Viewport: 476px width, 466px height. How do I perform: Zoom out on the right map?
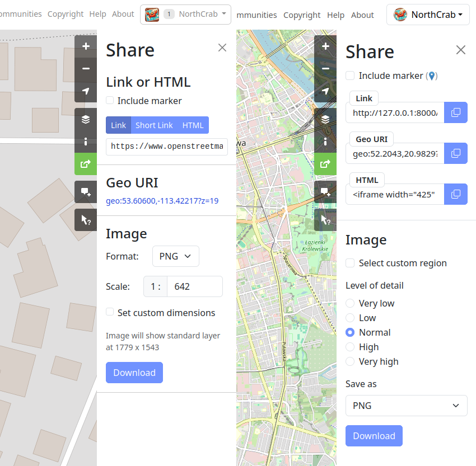click(325, 68)
